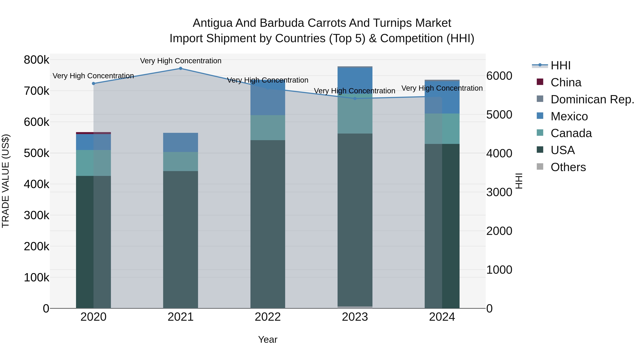The image size is (644, 362).
Task: Click the 'Very High Concentration' label above 2021
Action: click(x=180, y=61)
